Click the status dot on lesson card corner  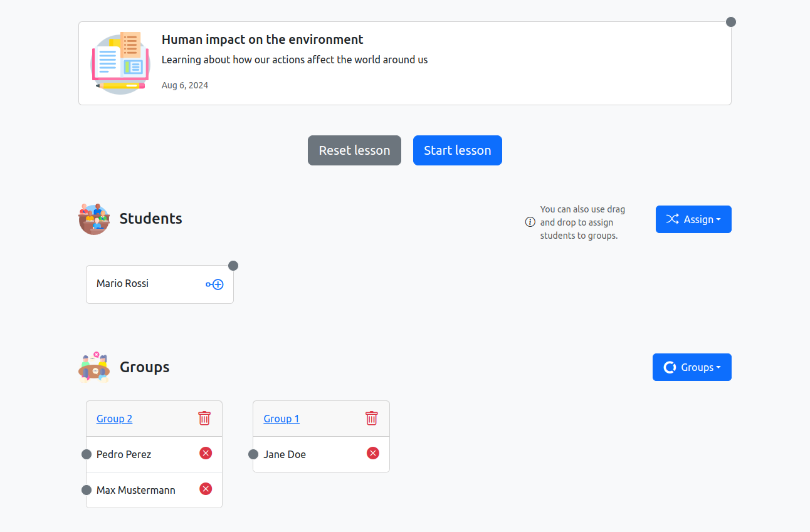[x=730, y=22]
